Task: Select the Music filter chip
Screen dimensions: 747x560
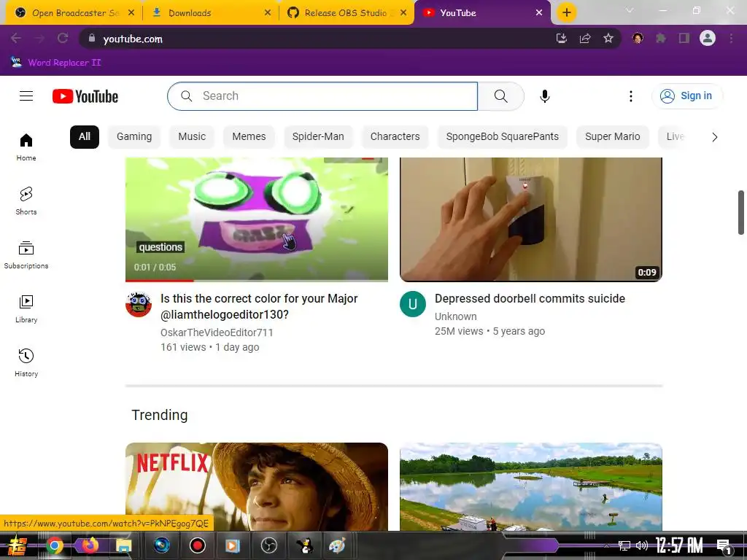Action: pyautogui.click(x=192, y=136)
